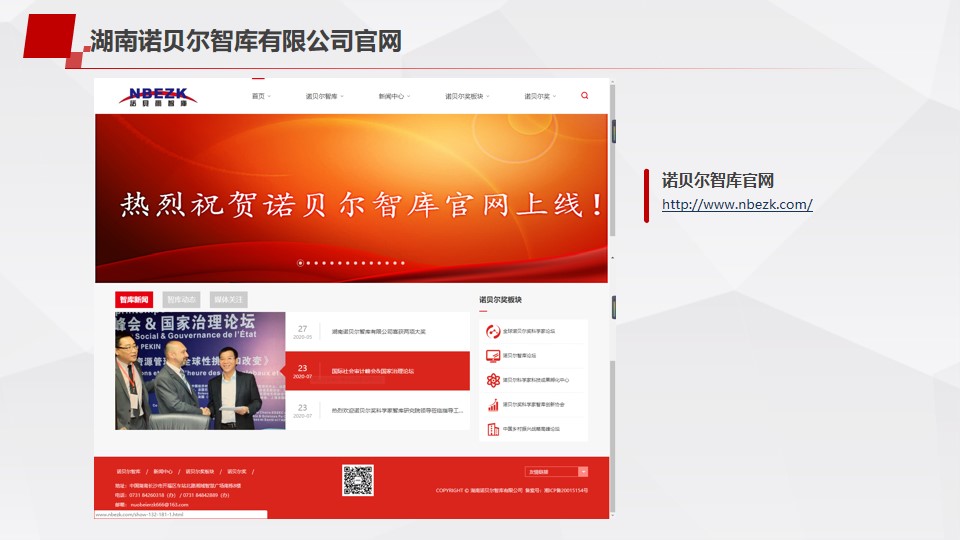Viewport: 960px width, 540px height.
Task: Expand the 诺贝尔智库 navigation menu
Action: pyautogui.click(x=324, y=97)
